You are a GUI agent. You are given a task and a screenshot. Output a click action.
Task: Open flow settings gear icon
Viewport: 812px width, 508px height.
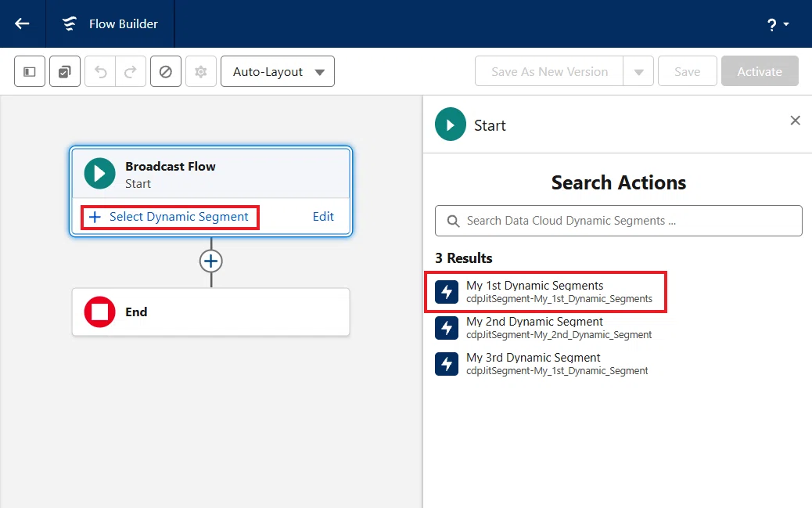coord(201,71)
